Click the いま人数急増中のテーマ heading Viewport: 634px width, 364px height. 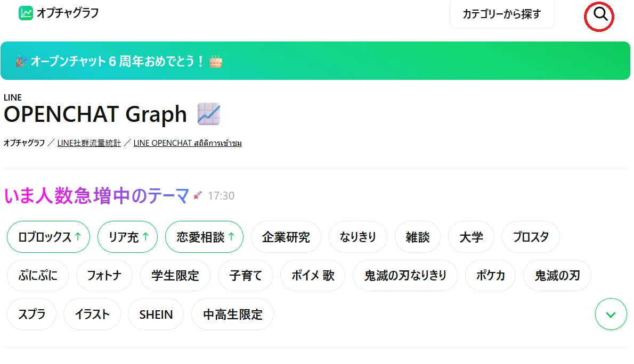pyautogui.click(x=96, y=195)
